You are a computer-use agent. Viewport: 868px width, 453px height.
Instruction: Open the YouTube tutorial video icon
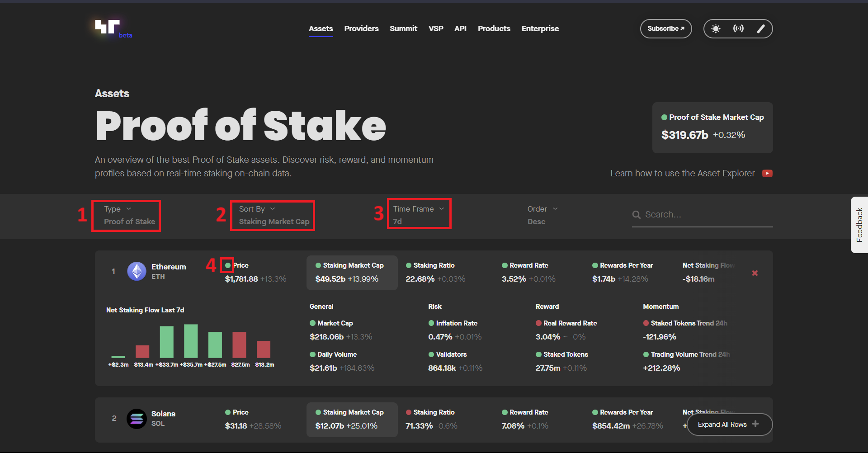click(767, 174)
